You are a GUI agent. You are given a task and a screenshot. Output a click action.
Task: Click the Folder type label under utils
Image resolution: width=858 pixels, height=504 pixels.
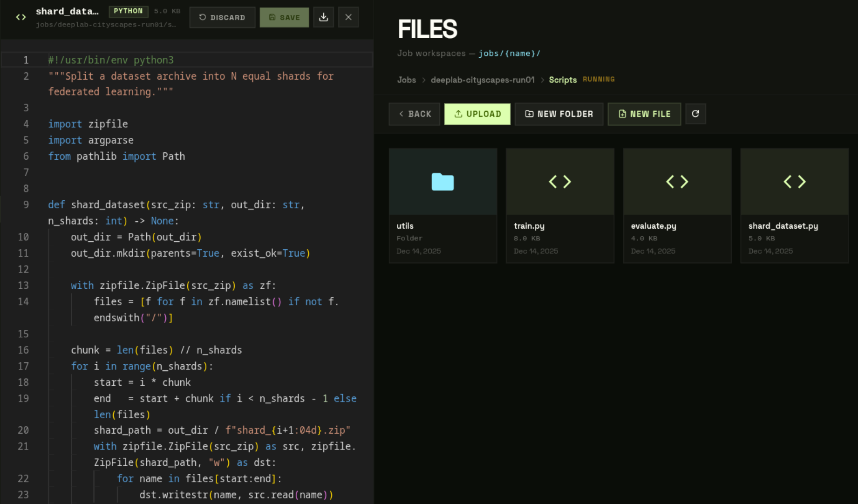click(x=409, y=238)
